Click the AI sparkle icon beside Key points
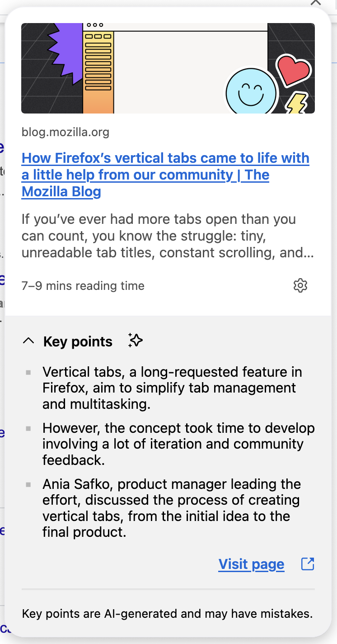This screenshot has height=644, width=337. click(135, 341)
